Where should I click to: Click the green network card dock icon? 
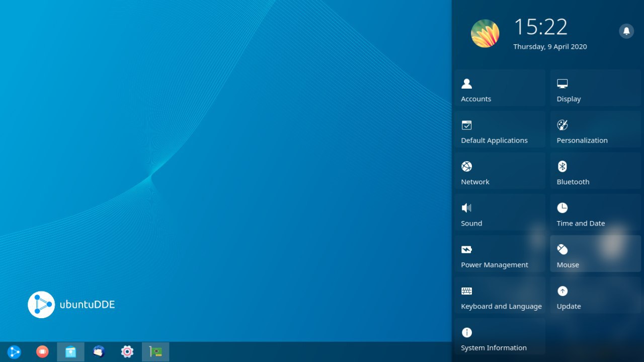tap(155, 352)
